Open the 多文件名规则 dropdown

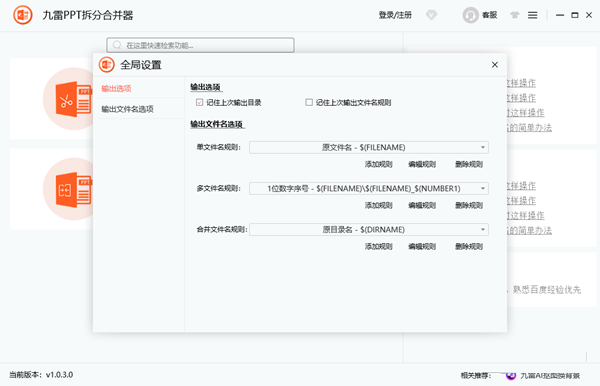pyautogui.click(x=369, y=188)
